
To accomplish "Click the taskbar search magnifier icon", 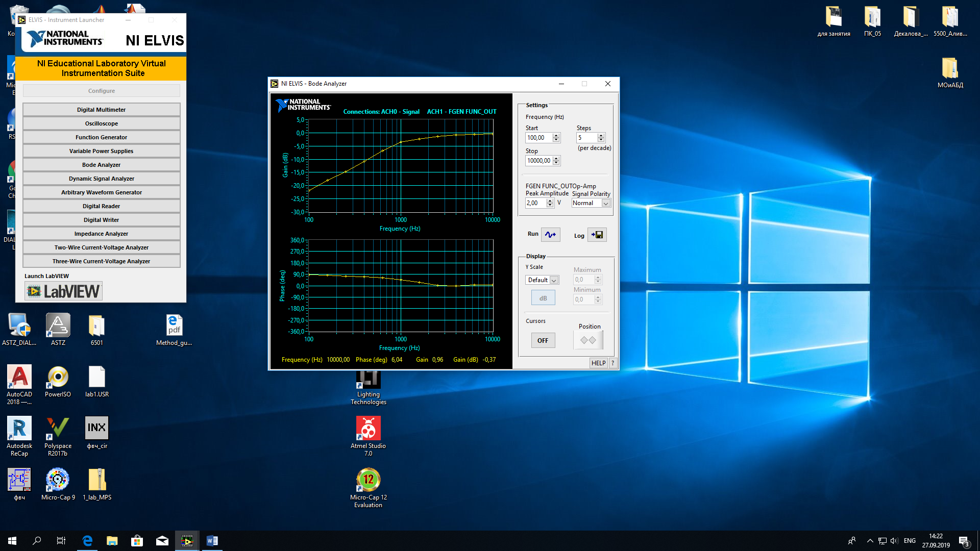I will pyautogui.click(x=37, y=541).
